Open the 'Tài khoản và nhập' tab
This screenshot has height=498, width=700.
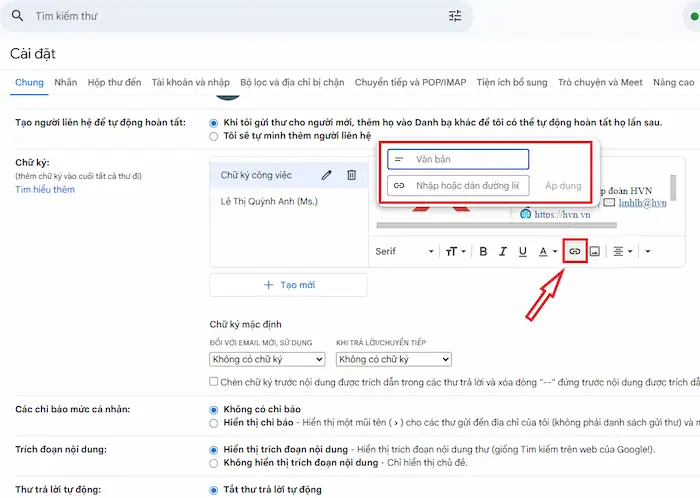pyautogui.click(x=190, y=82)
